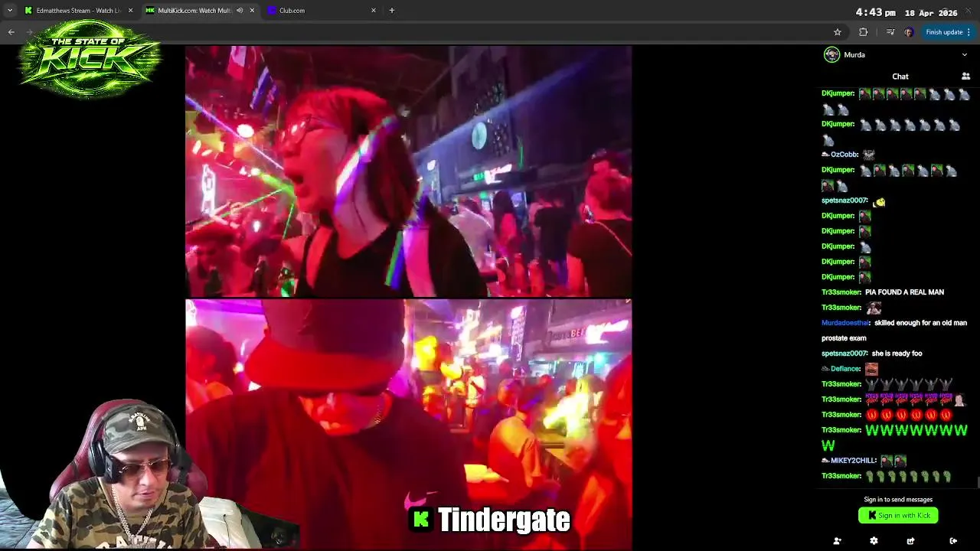
Task: Open the browser three-dot menu
Action: click(969, 32)
